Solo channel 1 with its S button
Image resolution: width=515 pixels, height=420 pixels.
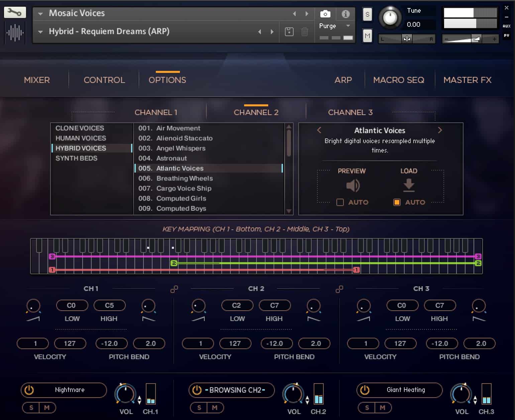[x=31, y=408]
